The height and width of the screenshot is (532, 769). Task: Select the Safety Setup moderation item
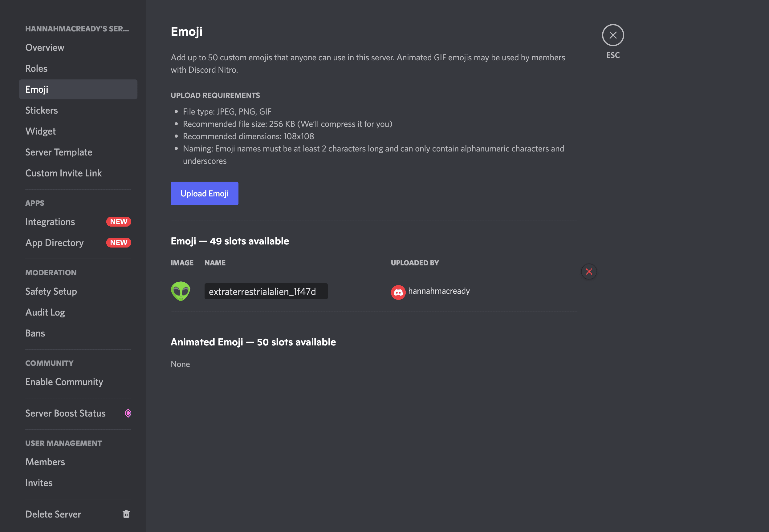(51, 291)
